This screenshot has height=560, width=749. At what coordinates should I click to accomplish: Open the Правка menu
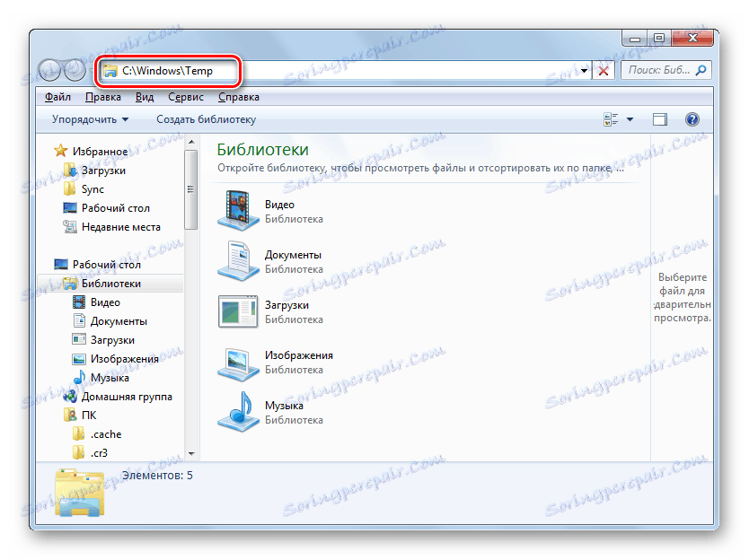(102, 97)
